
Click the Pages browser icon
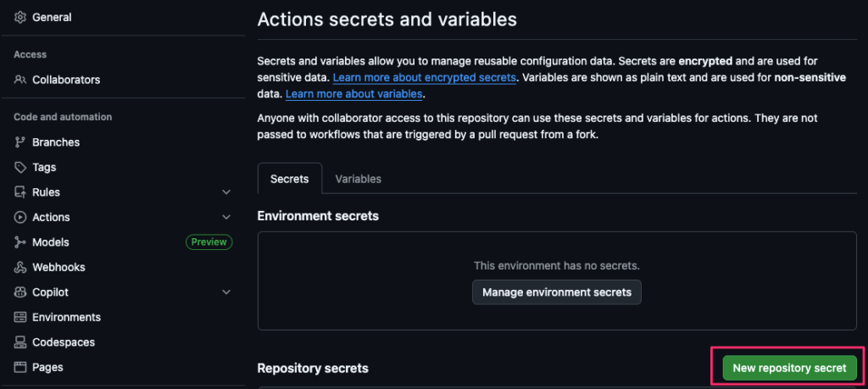coord(20,367)
